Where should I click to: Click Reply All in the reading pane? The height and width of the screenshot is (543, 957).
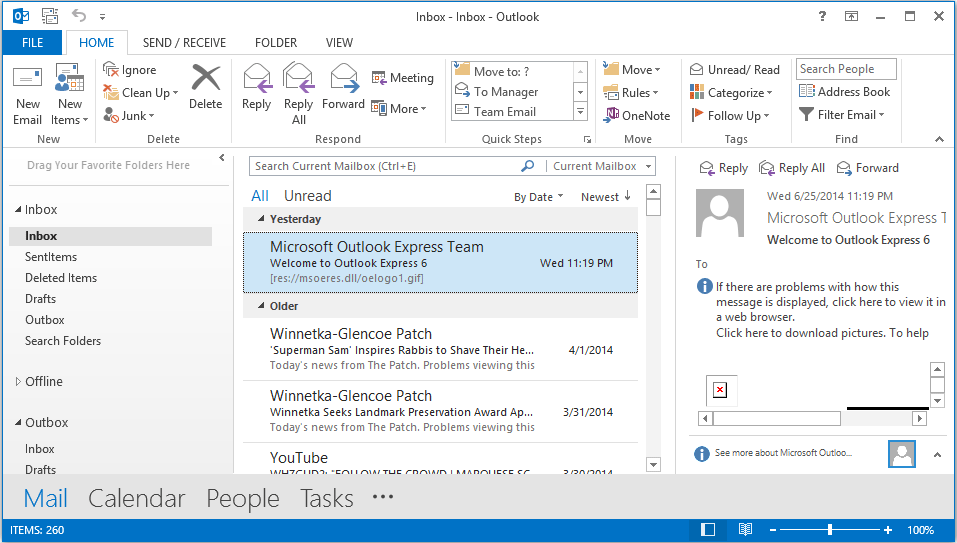792,168
